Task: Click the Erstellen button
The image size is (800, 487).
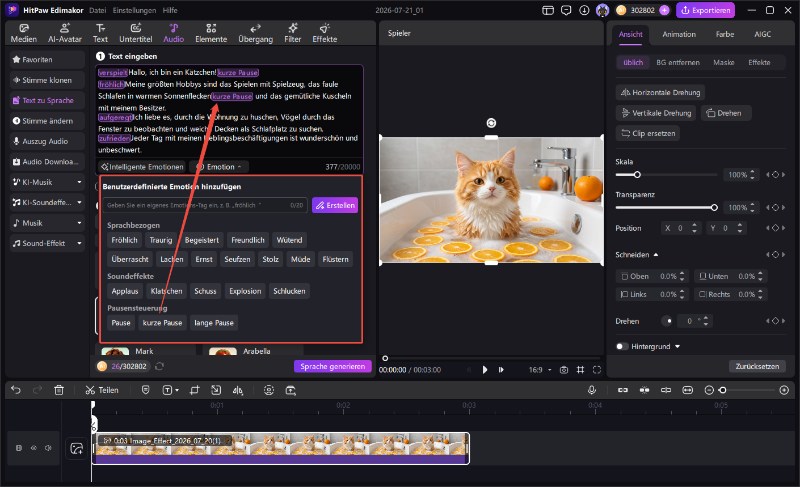Action: click(x=335, y=205)
